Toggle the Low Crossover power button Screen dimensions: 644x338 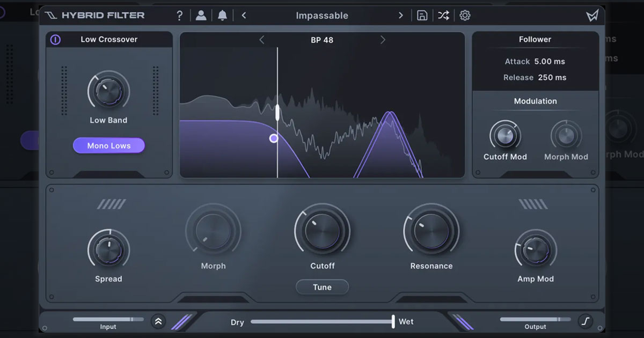55,40
